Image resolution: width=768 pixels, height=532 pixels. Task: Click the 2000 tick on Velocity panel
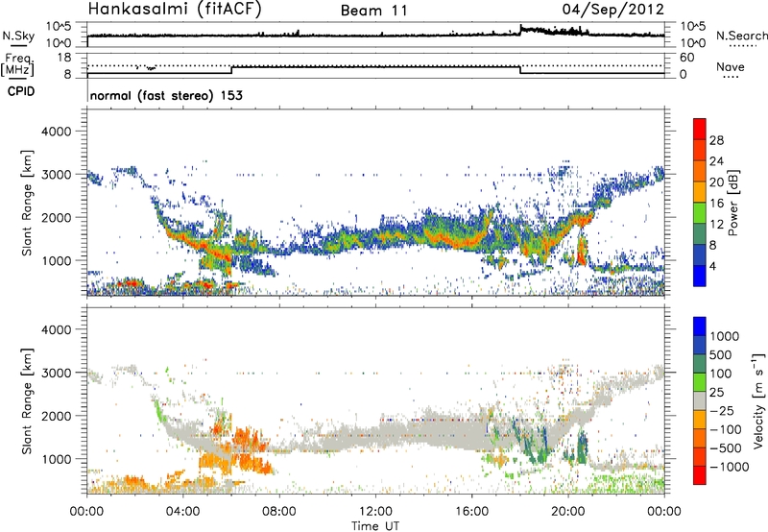pos(56,416)
